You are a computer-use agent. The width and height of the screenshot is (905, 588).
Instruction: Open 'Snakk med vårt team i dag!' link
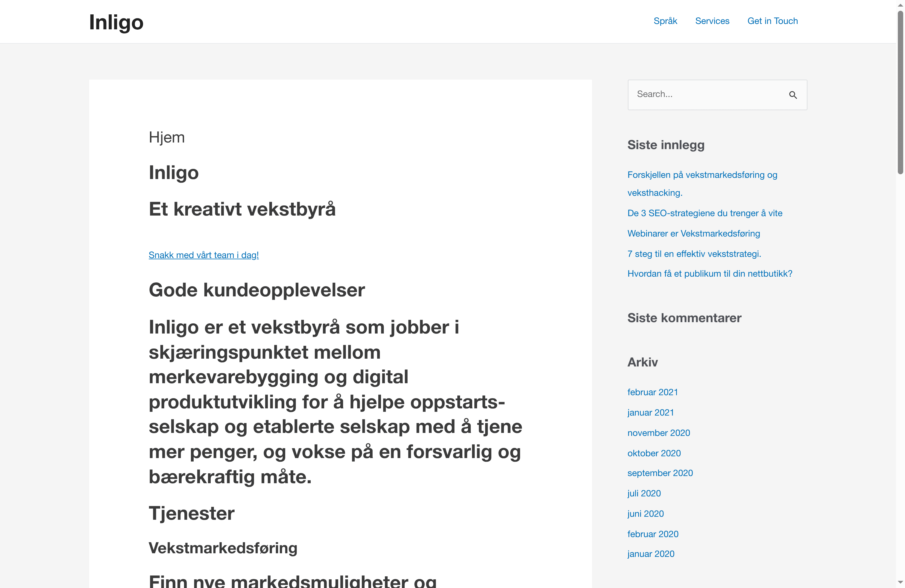pos(204,255)
